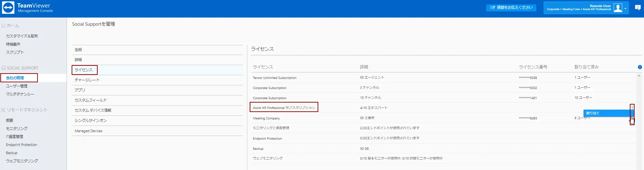This screenshot has width=644, height=170.
Task: Click the モニタリングと資産管理 license row
Action: point(444,128)
